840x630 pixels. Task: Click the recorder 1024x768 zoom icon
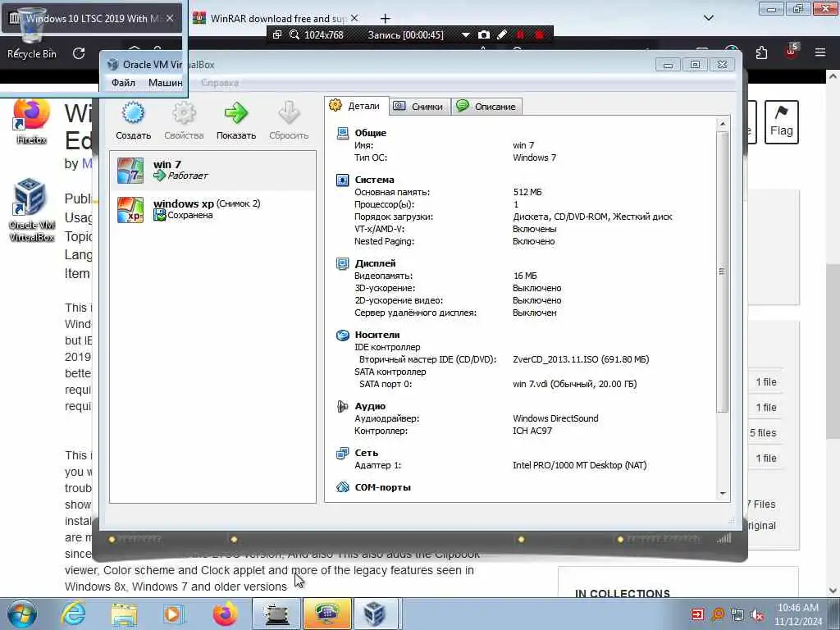[x=294, y=34]
